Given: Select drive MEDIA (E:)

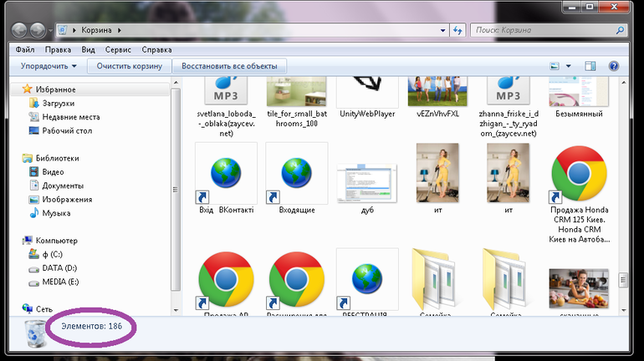Looking at the screenshot, I should [60, 282].
